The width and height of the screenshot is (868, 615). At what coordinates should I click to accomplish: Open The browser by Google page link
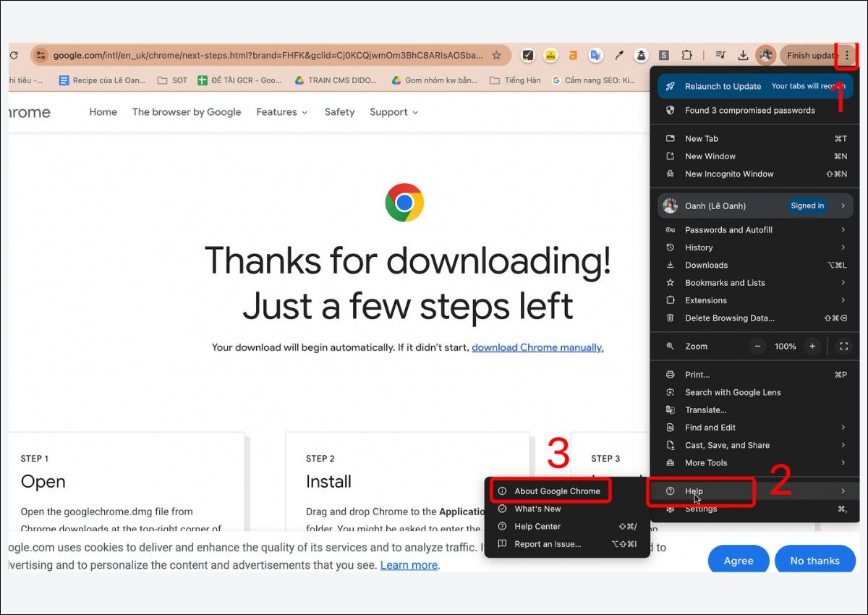[x=187, y=112]
